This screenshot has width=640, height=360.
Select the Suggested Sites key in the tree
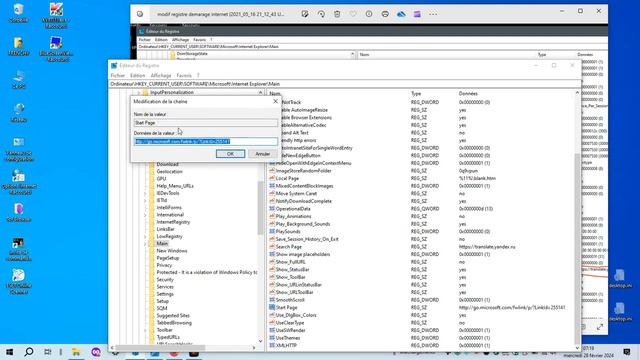point(173,316)
